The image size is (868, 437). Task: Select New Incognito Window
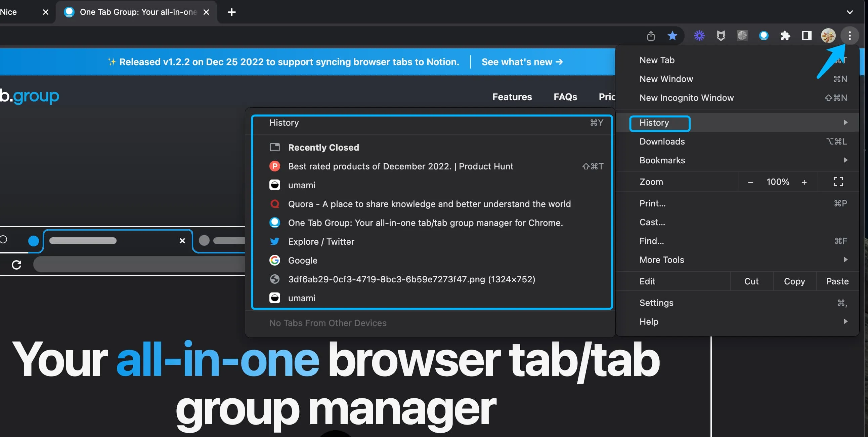[x=686, y=98]
